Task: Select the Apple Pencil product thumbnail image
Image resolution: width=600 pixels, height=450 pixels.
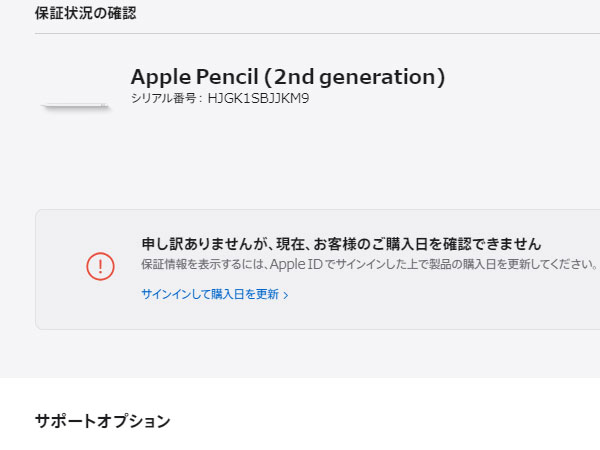Action: pos(76,107)
